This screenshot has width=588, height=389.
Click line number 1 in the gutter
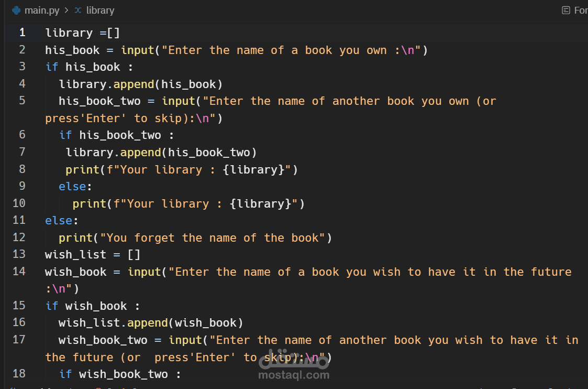[22, 33]
